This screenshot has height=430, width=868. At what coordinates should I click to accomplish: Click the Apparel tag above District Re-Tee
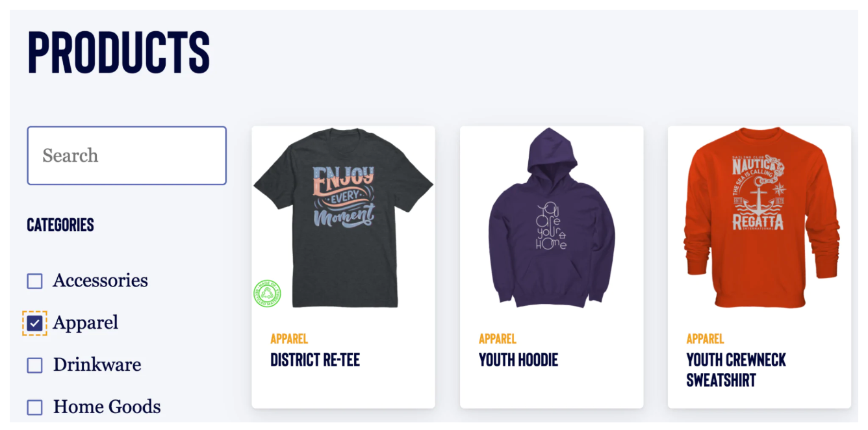coord(289,338)
